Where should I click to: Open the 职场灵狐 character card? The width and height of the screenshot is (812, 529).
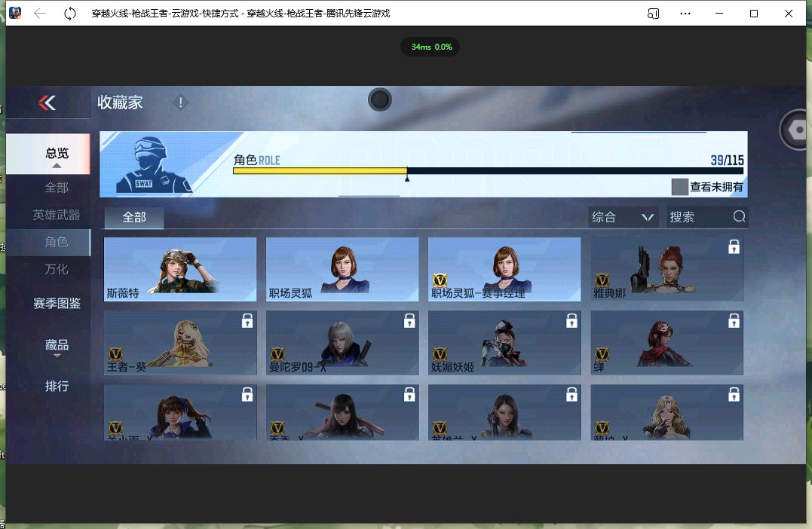tap(342, 269)
